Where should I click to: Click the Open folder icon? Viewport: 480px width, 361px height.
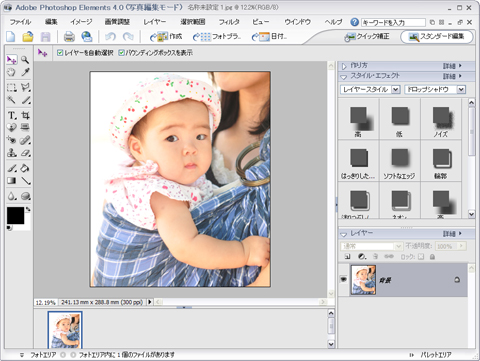coord(28,36)
